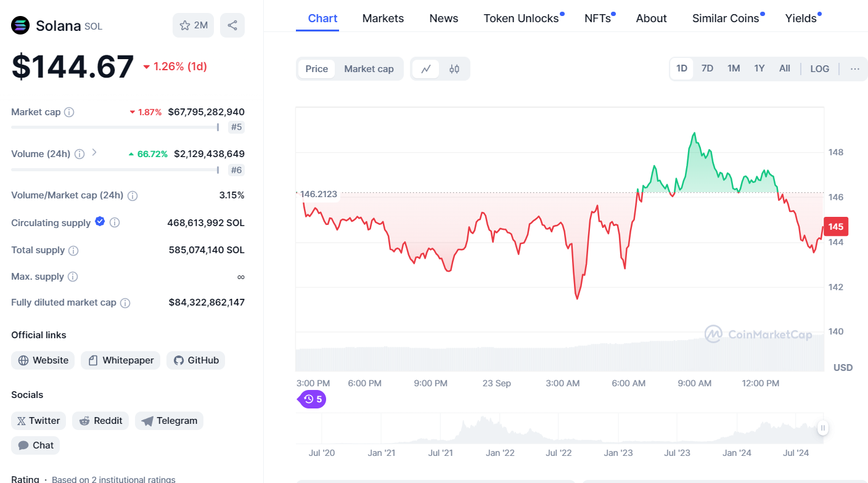Click volume rank #6 badge

click(236, 170)
